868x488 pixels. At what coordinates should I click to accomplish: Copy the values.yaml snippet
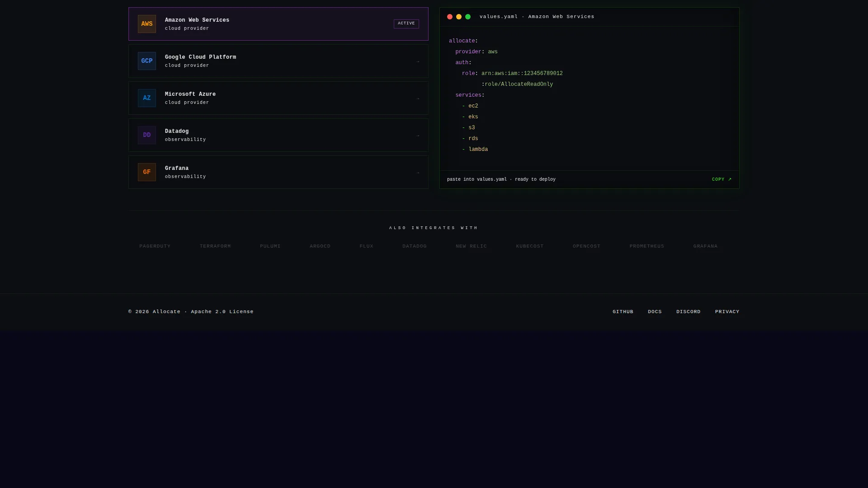(722, 179)
